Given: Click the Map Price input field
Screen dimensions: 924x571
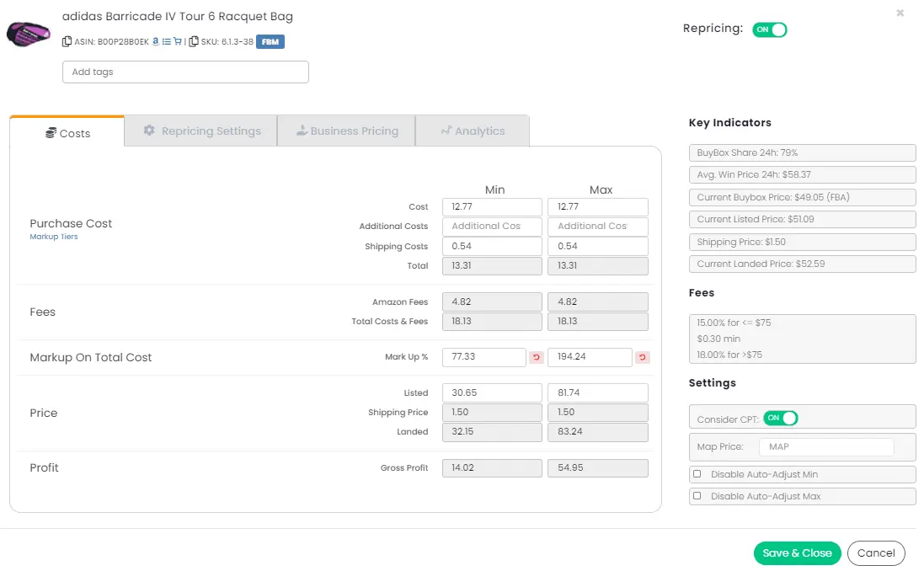Looking at the screenshot, I should coord(826,446).
